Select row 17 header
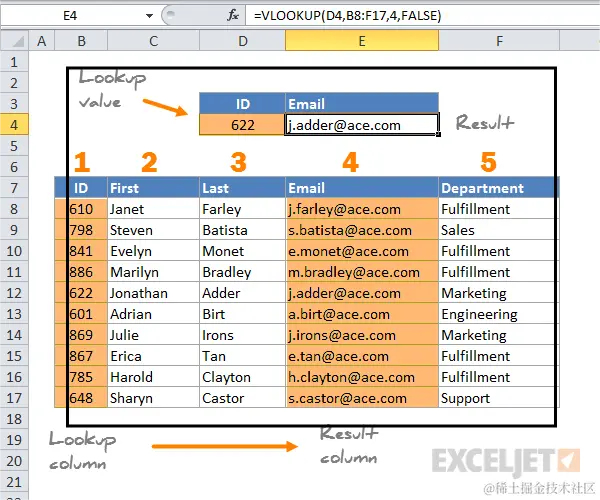 click(x=14, y=398)
